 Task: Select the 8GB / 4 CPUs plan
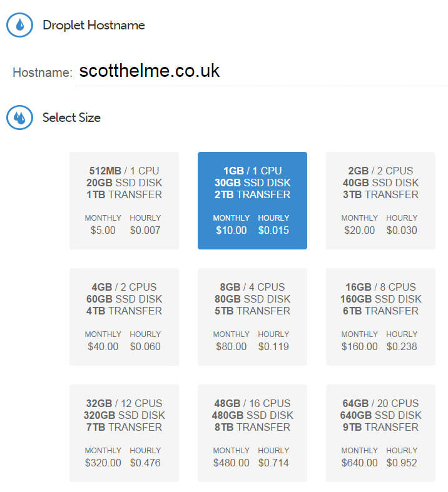(252, 316)
